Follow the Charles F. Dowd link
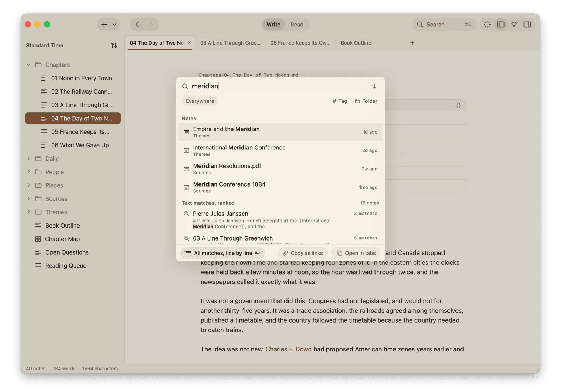The width and height of the screenshot is (561, 392). pyautogui.click(x=288, y=349)
